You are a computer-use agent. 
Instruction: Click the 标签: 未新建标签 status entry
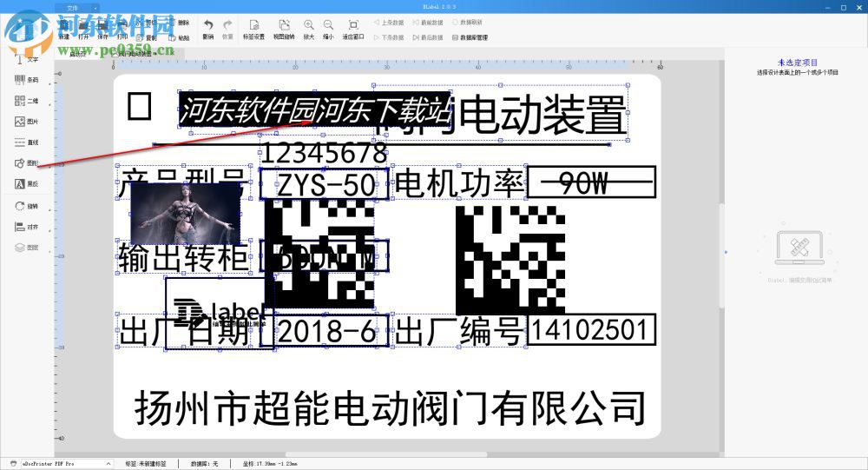coord(146,463)
